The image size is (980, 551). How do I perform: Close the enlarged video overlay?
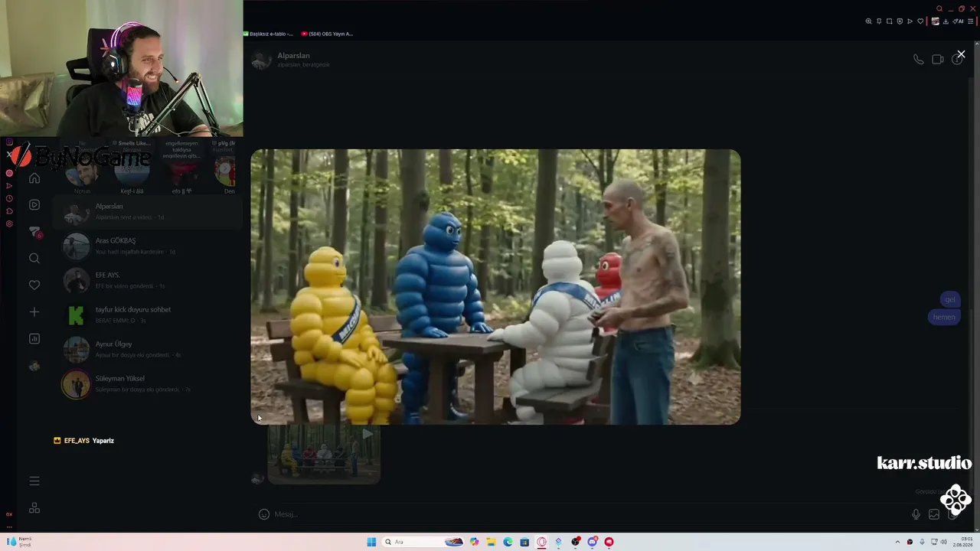[x=961, y=54]
